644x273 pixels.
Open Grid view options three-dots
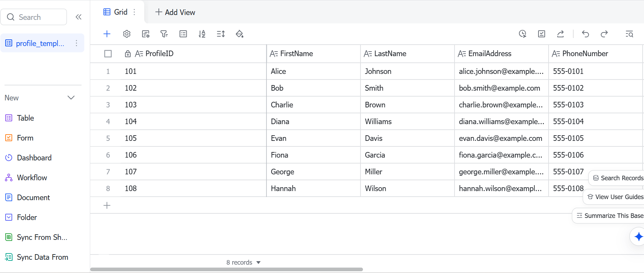(x=134, y=12)
